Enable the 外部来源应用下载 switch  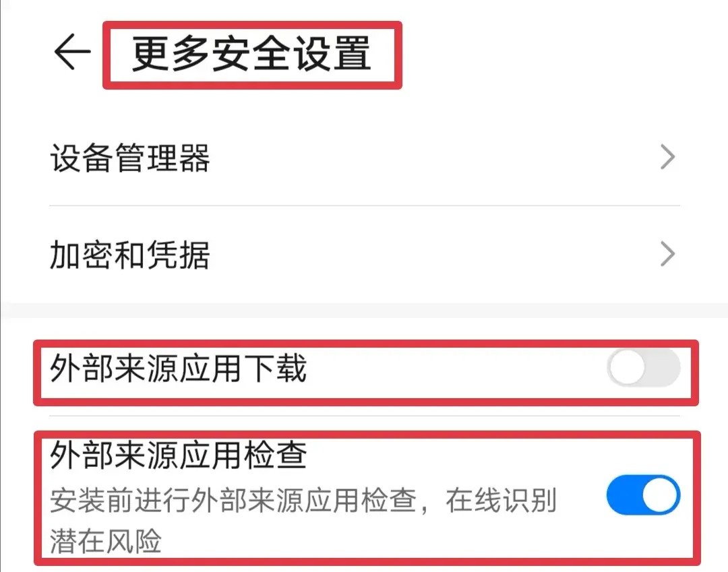coord(644,368)
